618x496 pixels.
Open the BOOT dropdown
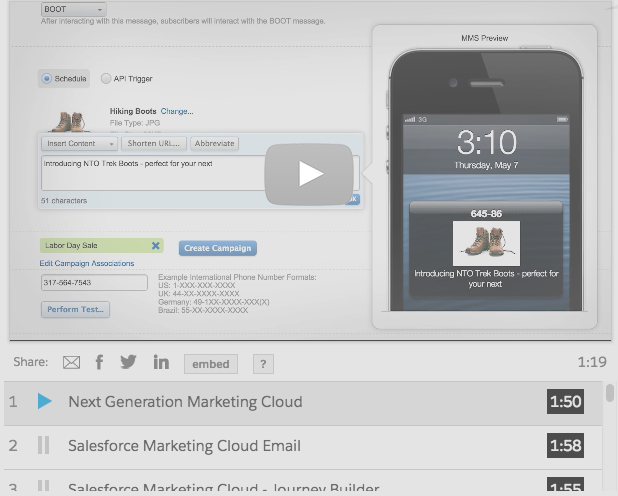73,9
